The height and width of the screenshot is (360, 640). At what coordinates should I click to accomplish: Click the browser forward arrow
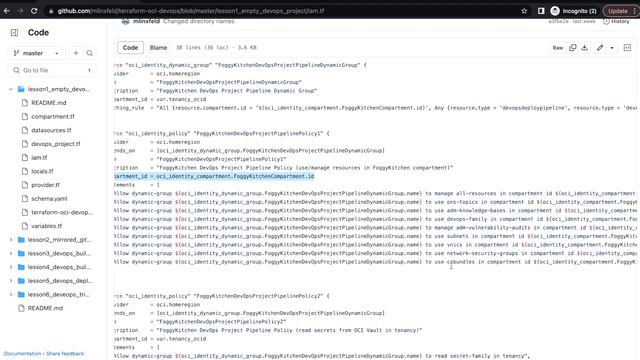(20, 11)
